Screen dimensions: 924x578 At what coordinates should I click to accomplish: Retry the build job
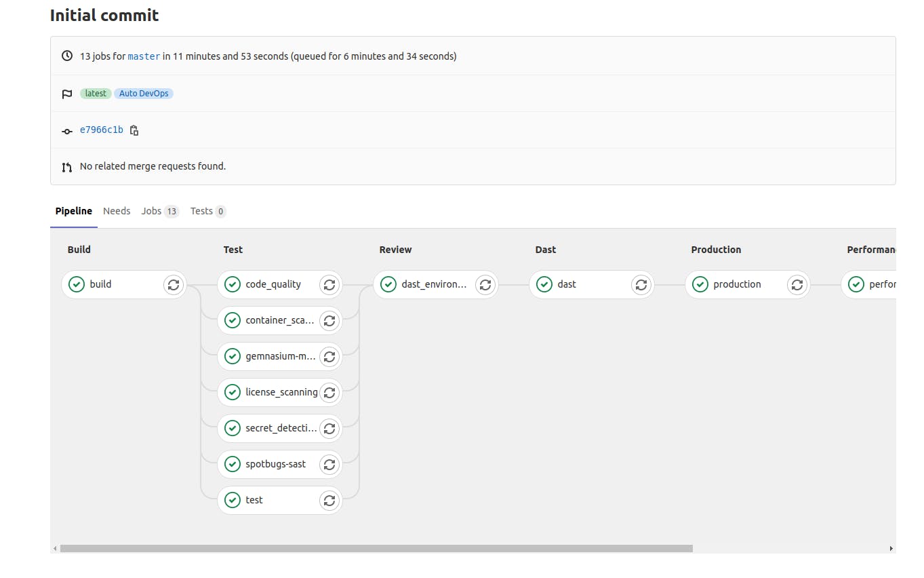coord(174,284)
